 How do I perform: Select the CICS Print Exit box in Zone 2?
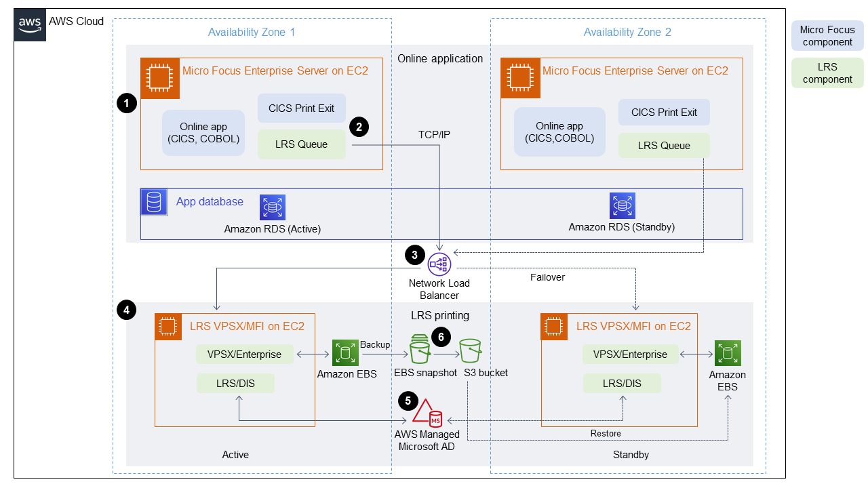pyautogui.click(x=664, y=112)
